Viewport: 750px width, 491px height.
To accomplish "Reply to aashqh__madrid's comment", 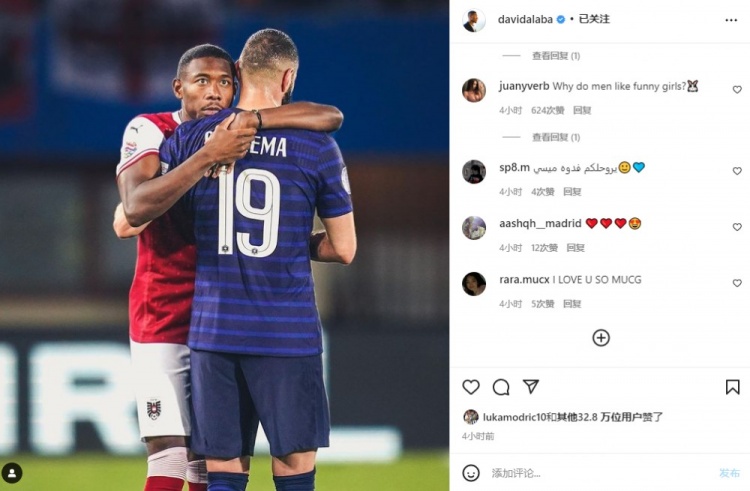I will coord(575,248).
